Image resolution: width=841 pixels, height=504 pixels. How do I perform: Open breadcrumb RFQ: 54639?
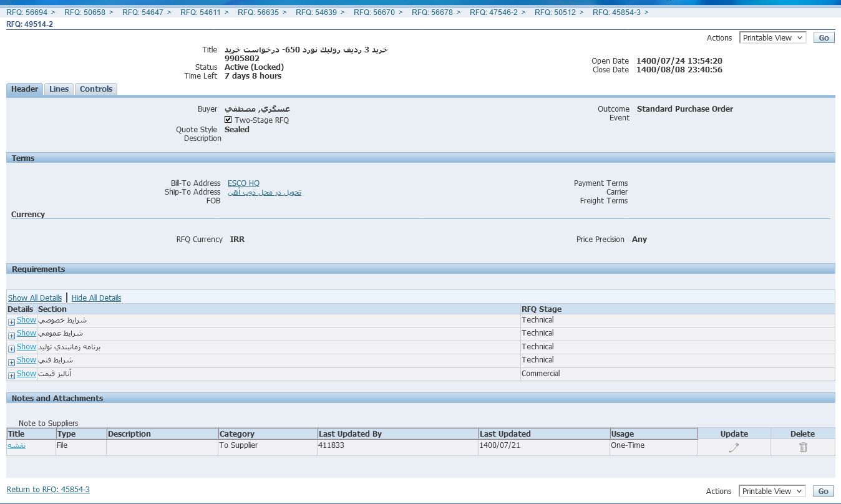(x=316, y=12)
